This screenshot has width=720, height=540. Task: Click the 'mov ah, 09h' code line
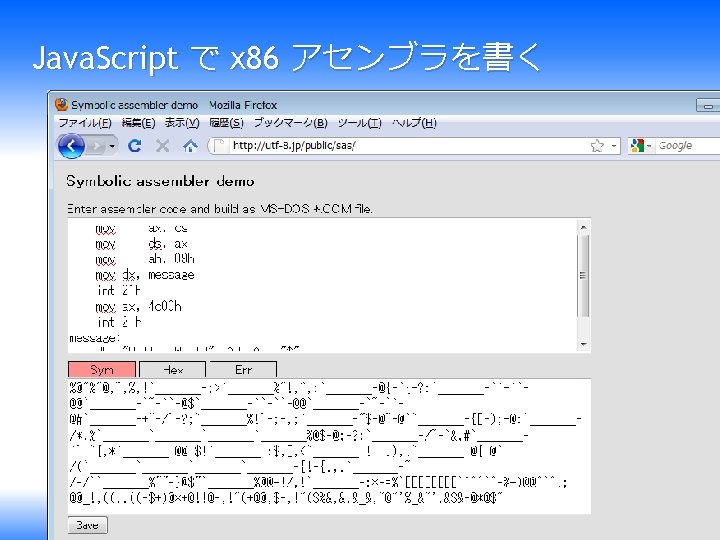pos(145,259)
